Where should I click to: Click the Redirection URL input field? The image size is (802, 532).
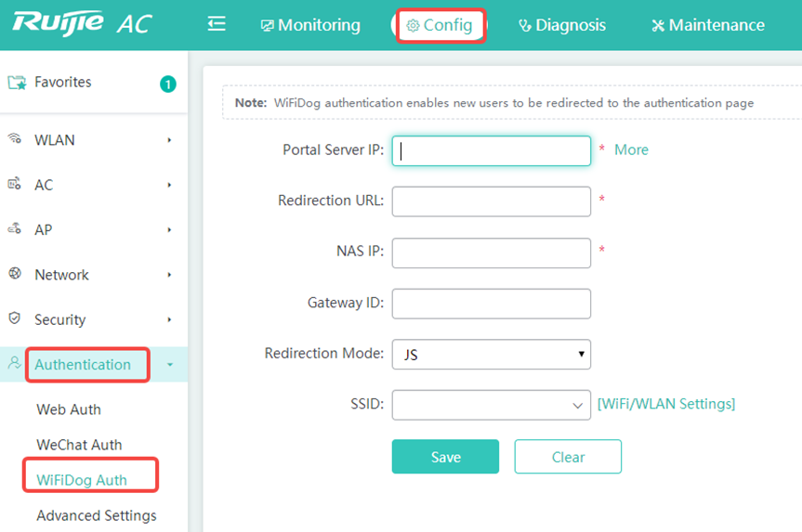coord(491,201)
